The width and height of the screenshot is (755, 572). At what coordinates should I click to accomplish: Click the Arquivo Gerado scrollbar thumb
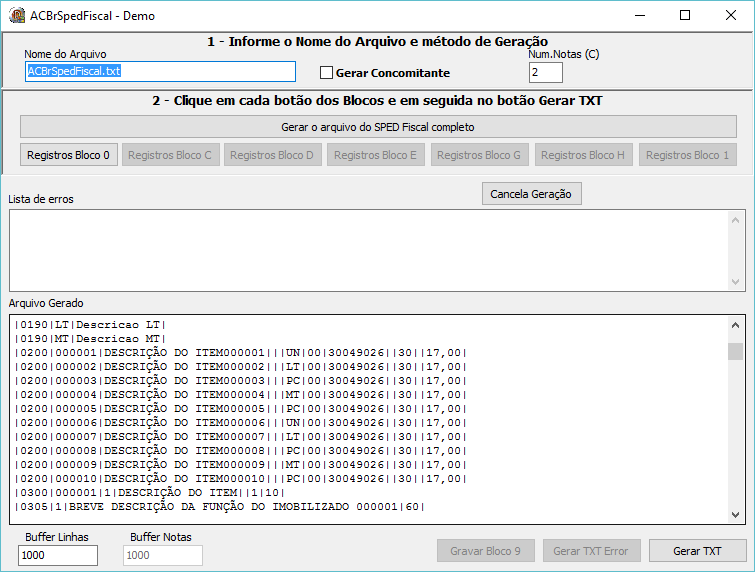(735, 351)
